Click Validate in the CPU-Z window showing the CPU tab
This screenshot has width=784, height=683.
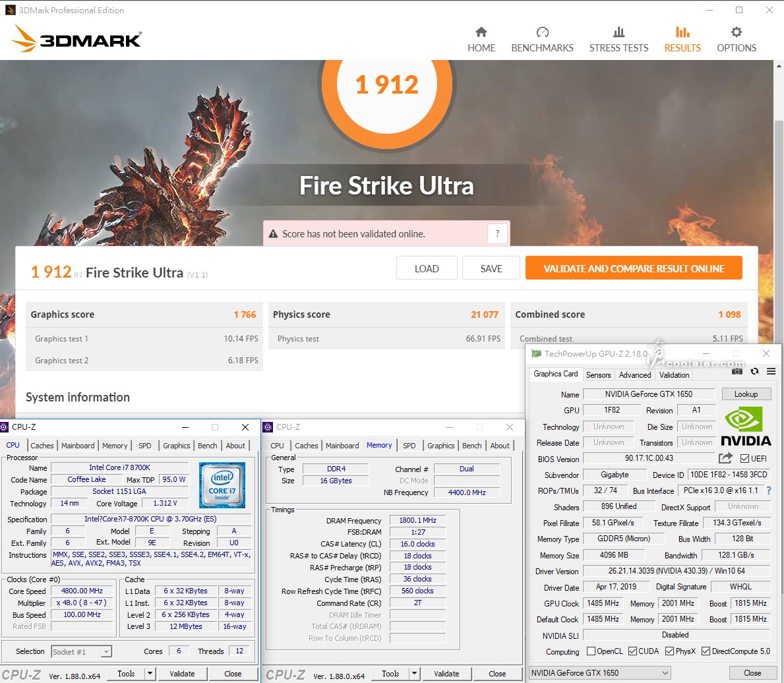[x=182, y=674]
